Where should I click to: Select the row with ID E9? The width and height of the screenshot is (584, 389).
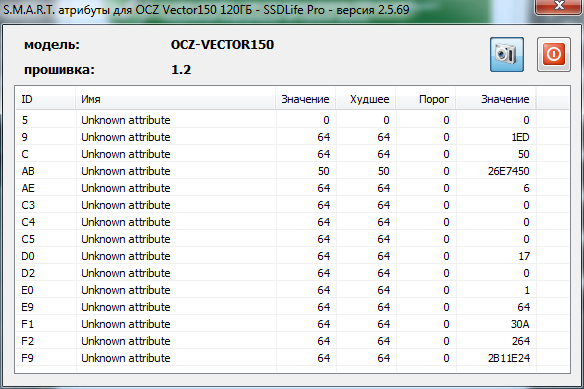[x=292, y=307]
